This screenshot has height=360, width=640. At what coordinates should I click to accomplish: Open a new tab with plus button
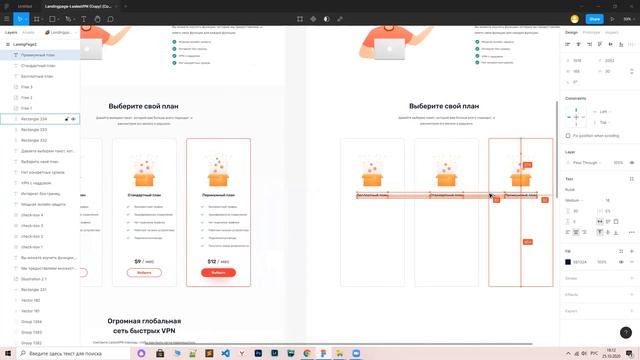pos(125,7)
